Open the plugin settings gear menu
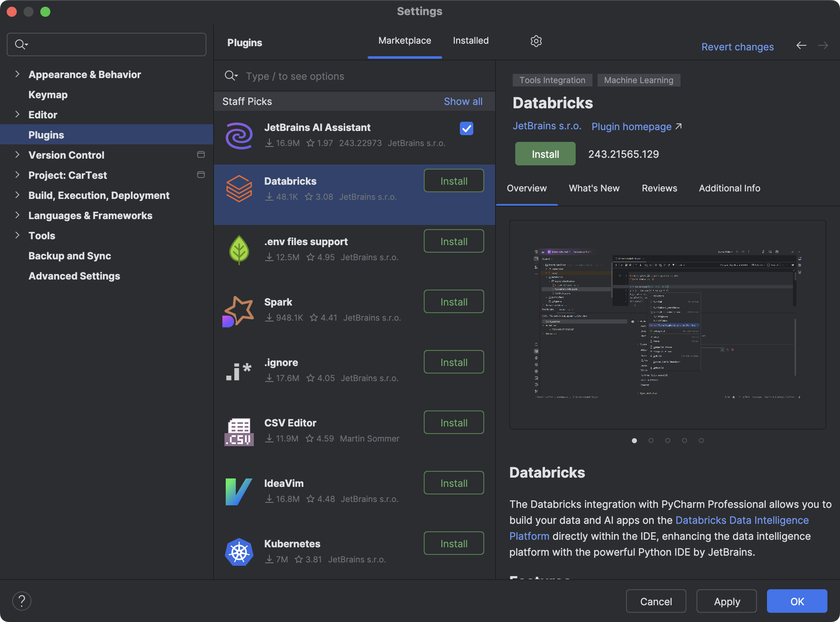Viewport: 840px width, 622px height. [536, 41]
